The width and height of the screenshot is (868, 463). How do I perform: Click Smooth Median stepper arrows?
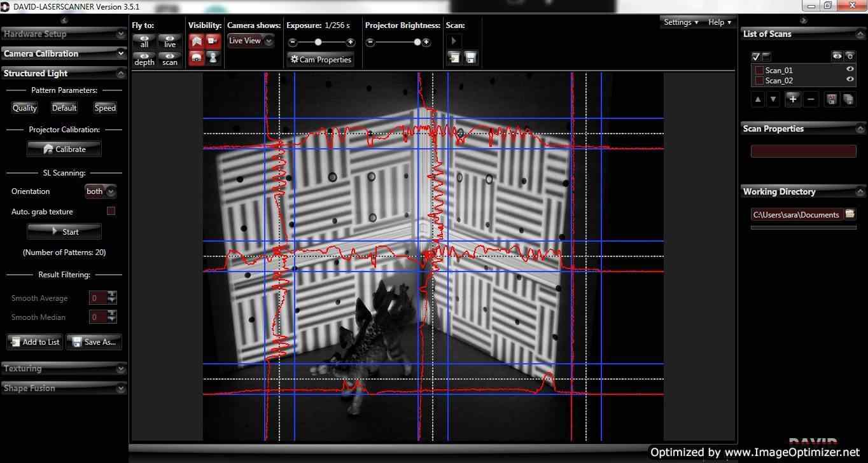point(112,317)
